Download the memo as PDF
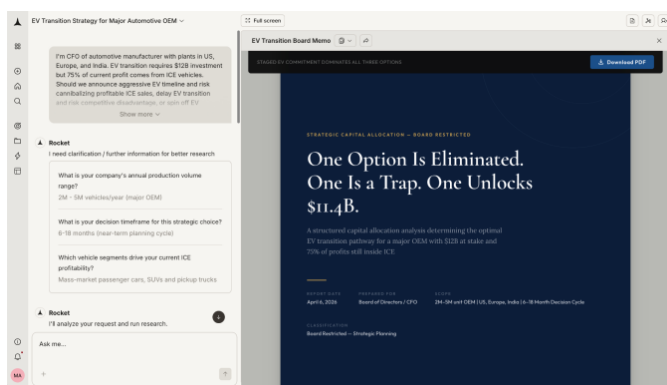This screenshot has height=385, width=667. (x=621, y=62)
